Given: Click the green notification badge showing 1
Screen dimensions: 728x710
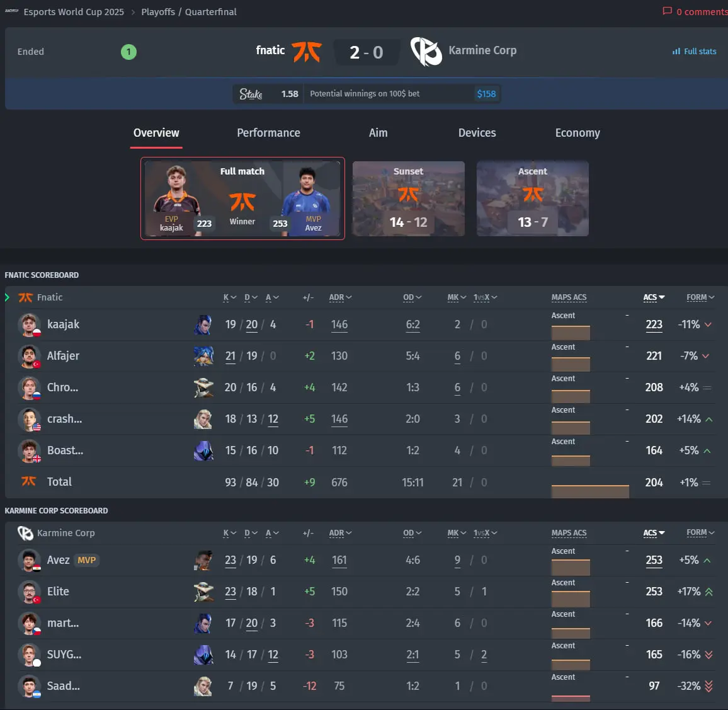Looking at the screenshot, I should coord(128,52).
